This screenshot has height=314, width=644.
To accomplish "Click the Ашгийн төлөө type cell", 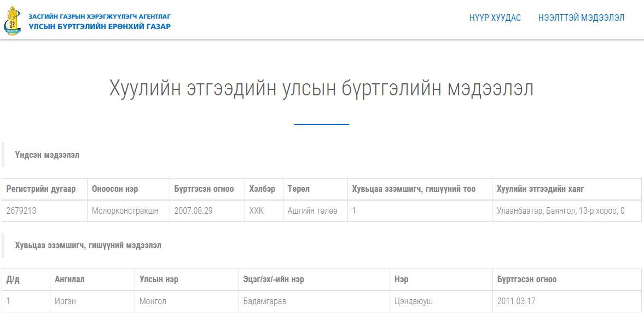I will 312,211.
